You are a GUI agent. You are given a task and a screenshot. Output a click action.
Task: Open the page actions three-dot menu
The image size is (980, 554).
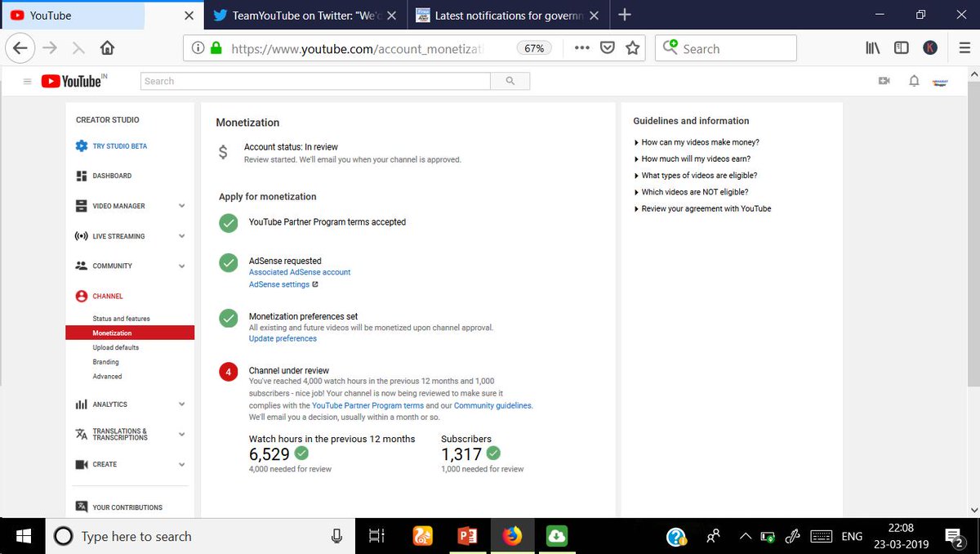click(581, 48)
